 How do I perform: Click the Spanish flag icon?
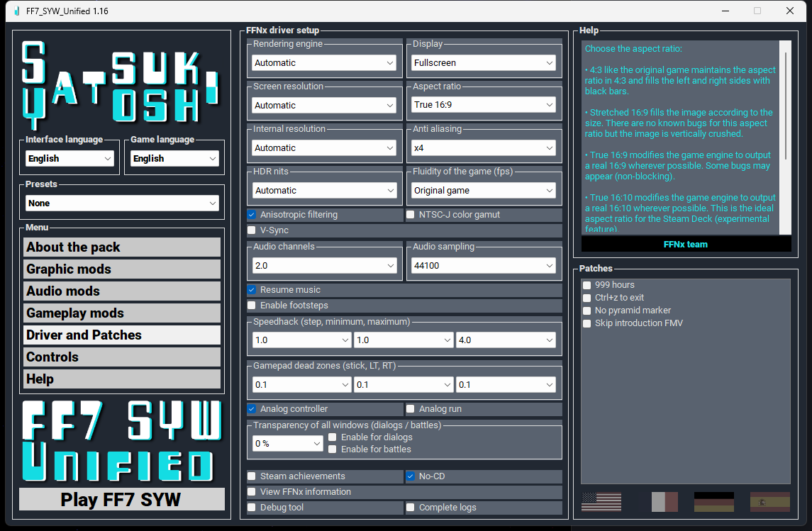coord(769,501)
